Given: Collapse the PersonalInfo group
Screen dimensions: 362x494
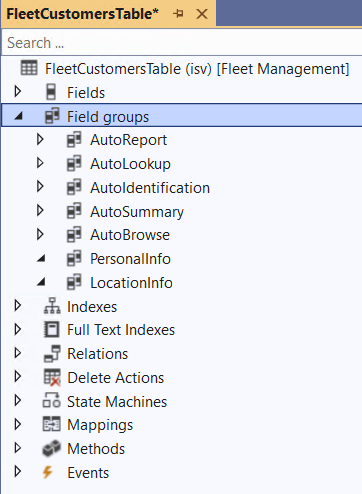Looking at the screenshot, I should [41, 258].
